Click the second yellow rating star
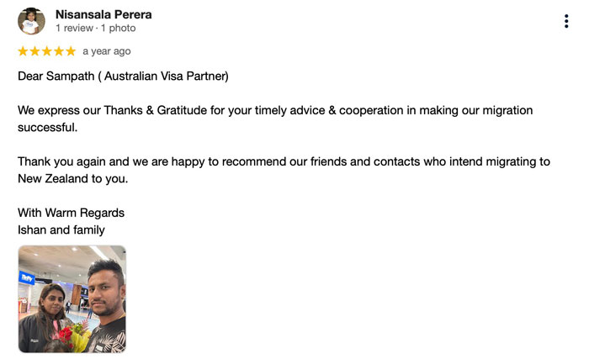This screenshot has width=589, height=364. pyautogui.click(x=35, y=51)
